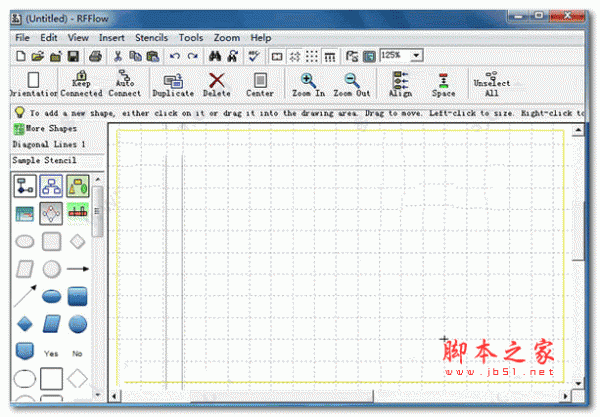
Task: Pick the blue organization chart stencil icon
Action: [x=51, y=186]
